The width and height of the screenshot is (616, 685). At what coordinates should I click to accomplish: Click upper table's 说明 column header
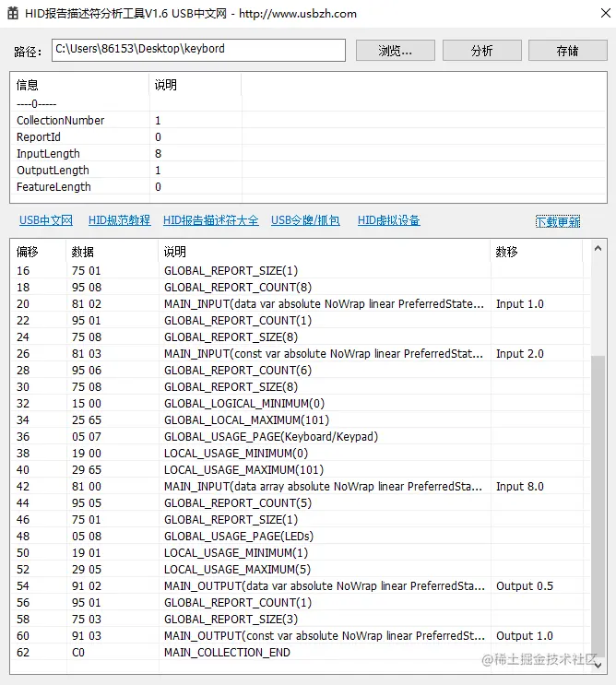[195, 85]
